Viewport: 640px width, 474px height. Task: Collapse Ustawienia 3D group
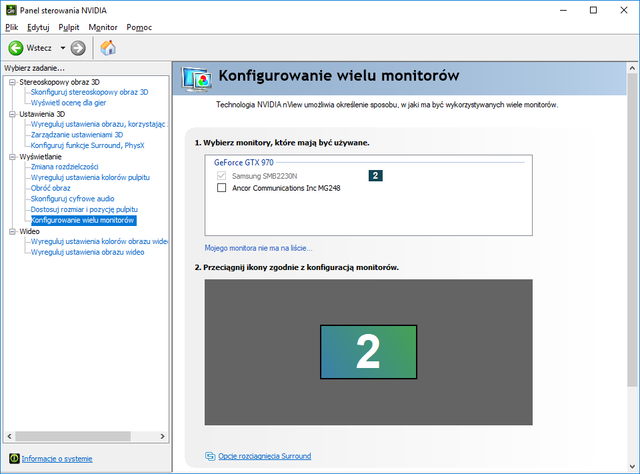pos(12,114)
